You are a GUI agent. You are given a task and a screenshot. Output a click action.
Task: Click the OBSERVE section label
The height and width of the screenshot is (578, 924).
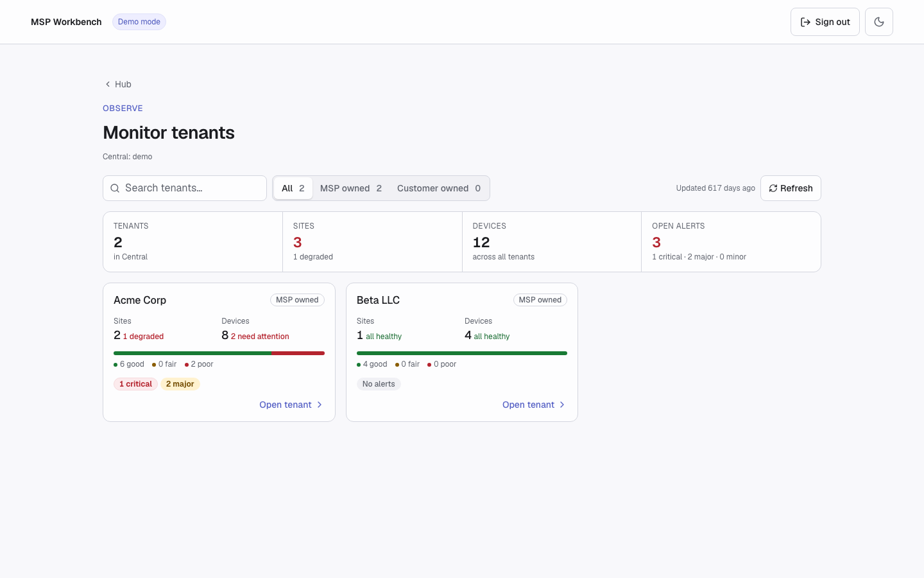point(123,109)
